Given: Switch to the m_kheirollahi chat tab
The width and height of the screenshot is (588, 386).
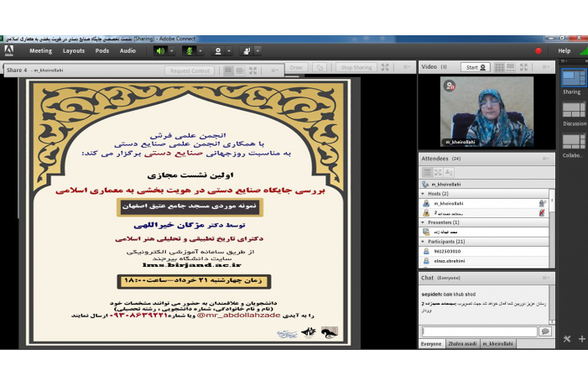Looking at the screenshot, I should (x=497, y=344).
